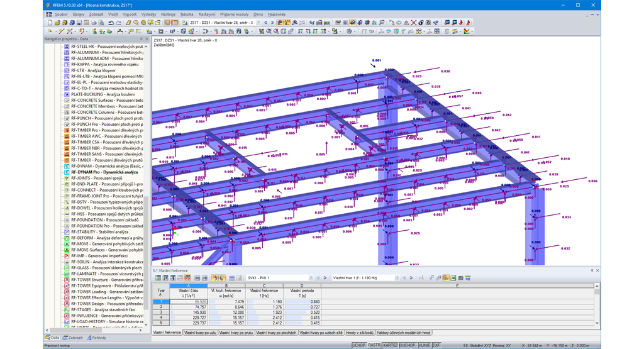
Task: Toggle OUCHOP object snap in status bar
Action: 408,345
